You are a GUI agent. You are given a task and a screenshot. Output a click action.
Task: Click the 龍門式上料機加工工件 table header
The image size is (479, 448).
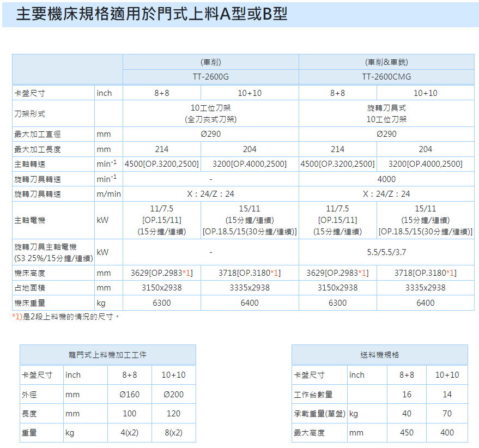tap(107, 355)
